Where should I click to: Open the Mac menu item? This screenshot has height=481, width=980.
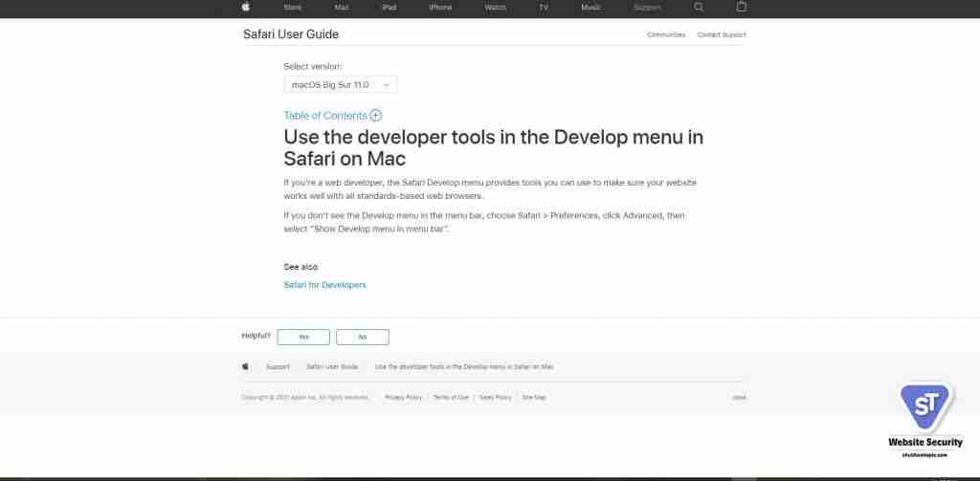point(342,8)
